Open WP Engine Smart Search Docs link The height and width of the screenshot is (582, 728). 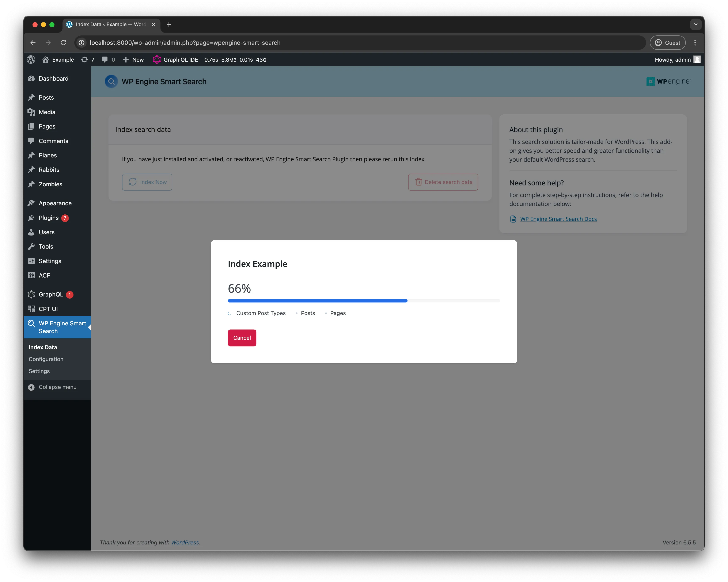(558, 219)
